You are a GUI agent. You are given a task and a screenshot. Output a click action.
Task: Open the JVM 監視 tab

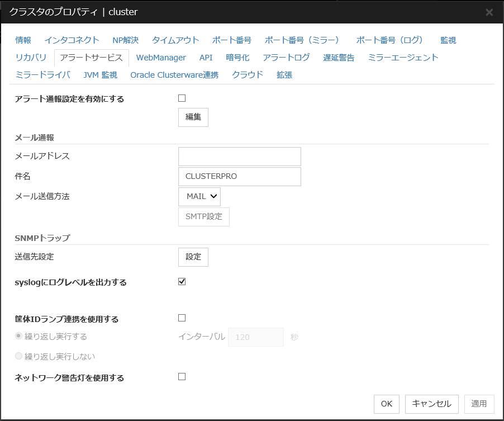[x=100, y=74]
